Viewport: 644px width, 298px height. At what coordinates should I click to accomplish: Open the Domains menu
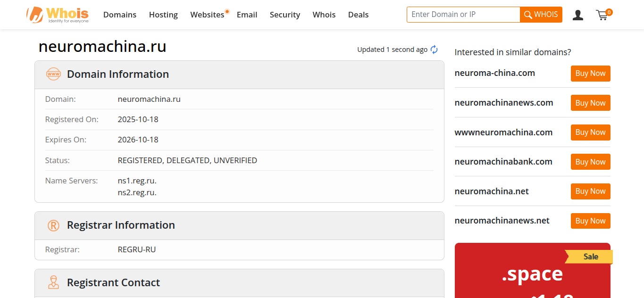coord(120,15)
